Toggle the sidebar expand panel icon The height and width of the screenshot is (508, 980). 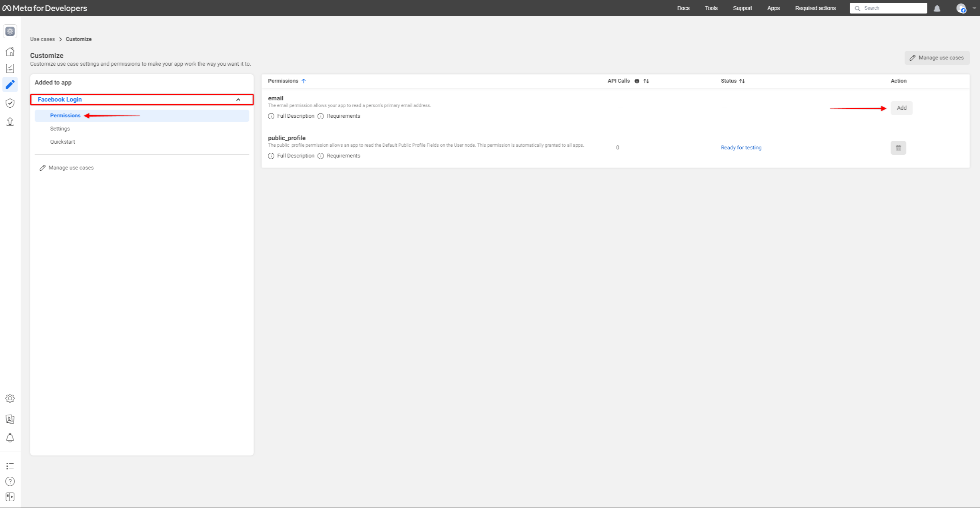[10, 497]
